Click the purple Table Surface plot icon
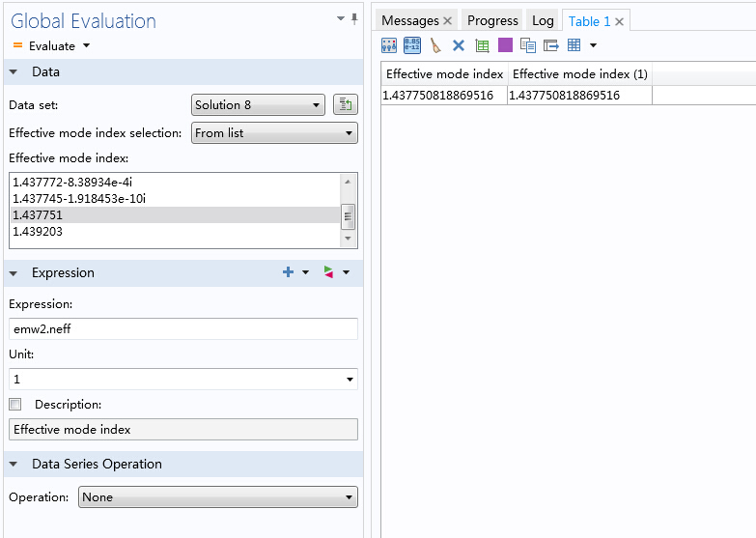756x538 pixels. (505, 45)
